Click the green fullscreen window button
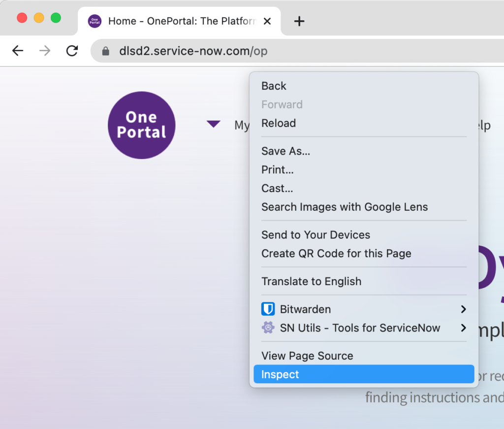This screenshot has width=504, height=429. click(56, 18)
